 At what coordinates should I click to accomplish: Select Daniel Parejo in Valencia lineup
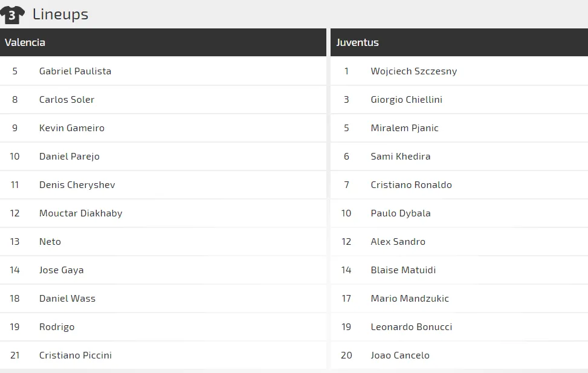pyautogui.click(x=69, y=156)
